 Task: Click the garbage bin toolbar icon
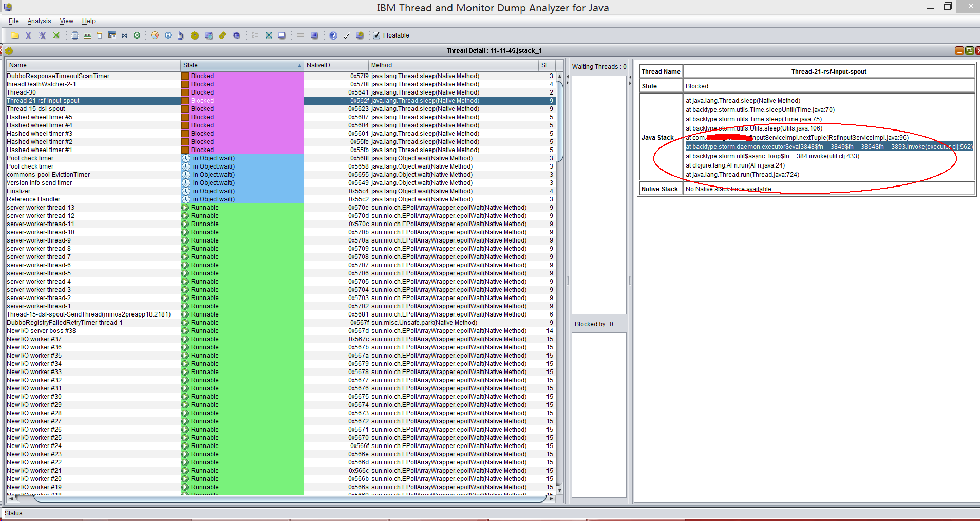click(100, 35)
